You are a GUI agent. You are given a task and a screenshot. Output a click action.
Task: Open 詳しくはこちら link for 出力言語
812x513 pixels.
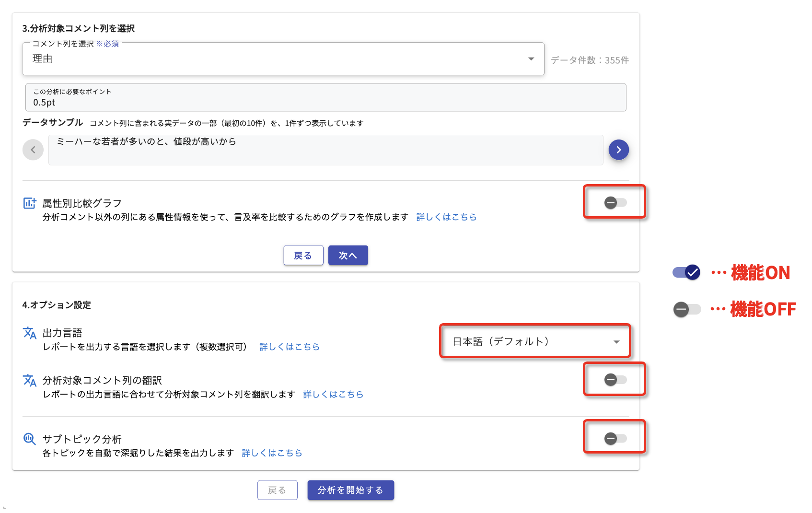pos(289,347)
